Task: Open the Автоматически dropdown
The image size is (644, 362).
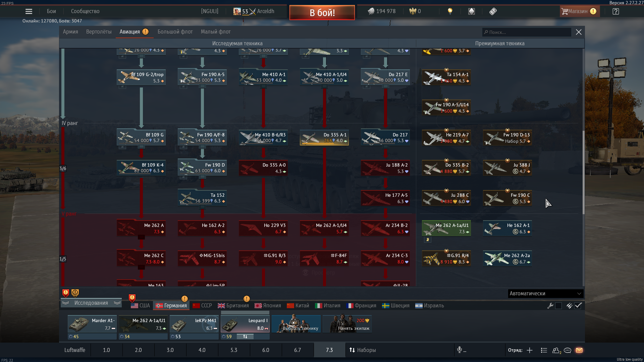Action: click(546, 294)
